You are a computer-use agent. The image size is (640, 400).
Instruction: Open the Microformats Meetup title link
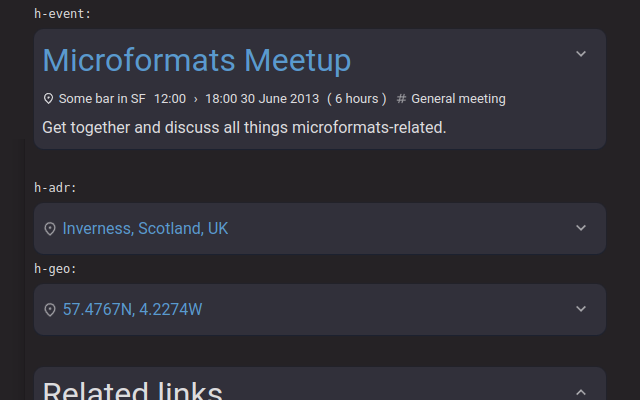pos(197,60)
